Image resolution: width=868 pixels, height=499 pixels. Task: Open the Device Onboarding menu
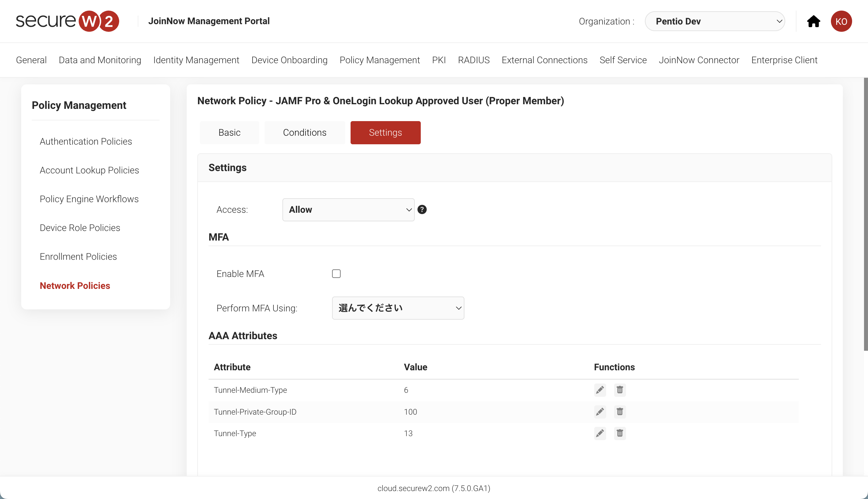click(x=289, y=60)
